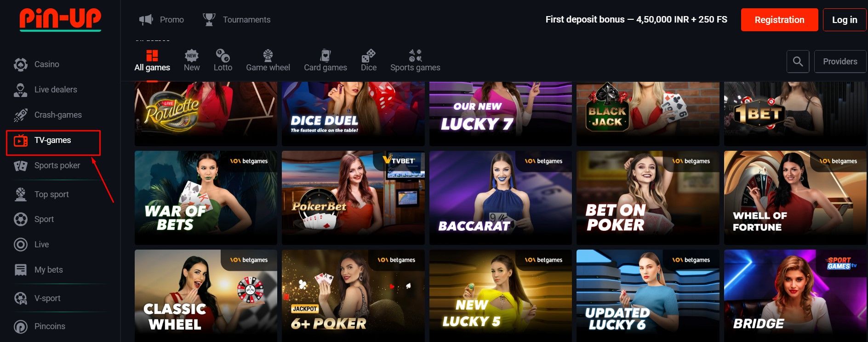The image size is (868, 342).
Task: Select the Live dealers sidebar icon
Action: pyautogui.click(x=21, y=90)
